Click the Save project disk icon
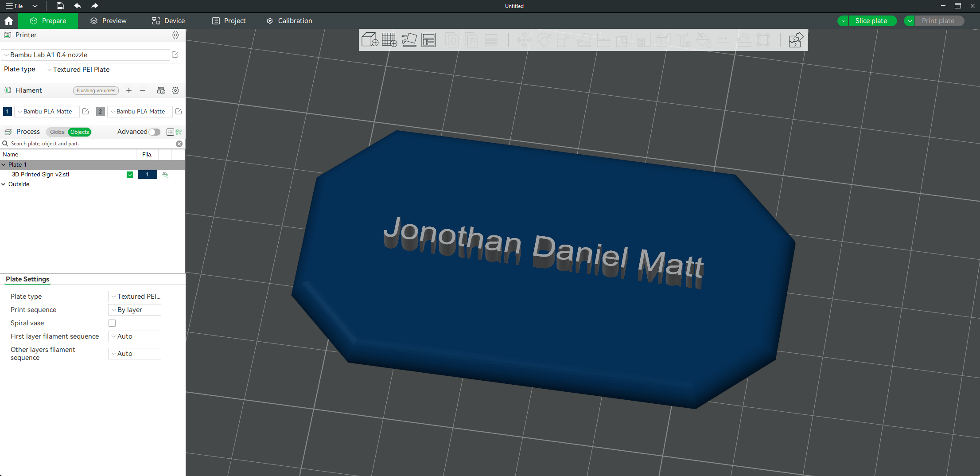 (x=60, y=6)
